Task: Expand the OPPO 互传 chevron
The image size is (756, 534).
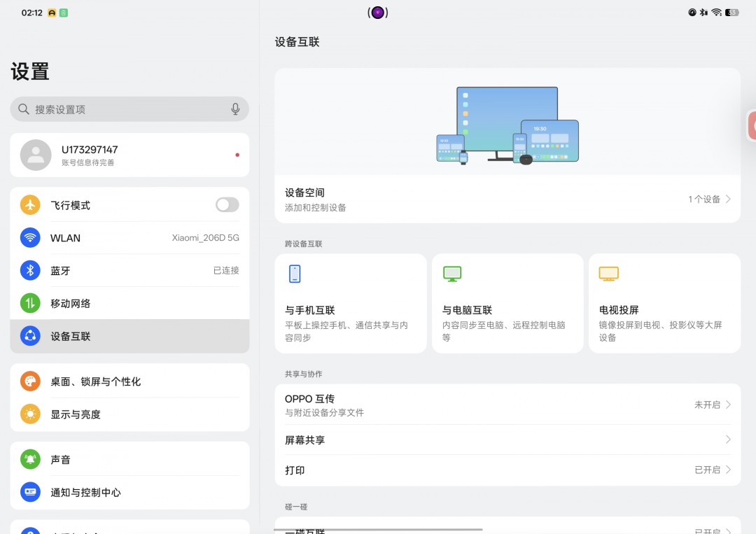Action: pyautogui.click(x=728, y=405)
